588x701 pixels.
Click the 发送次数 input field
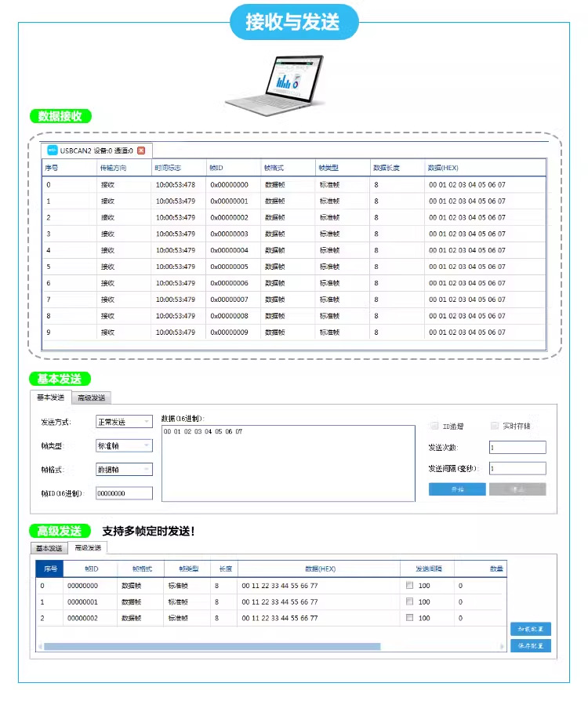(517, 447)
